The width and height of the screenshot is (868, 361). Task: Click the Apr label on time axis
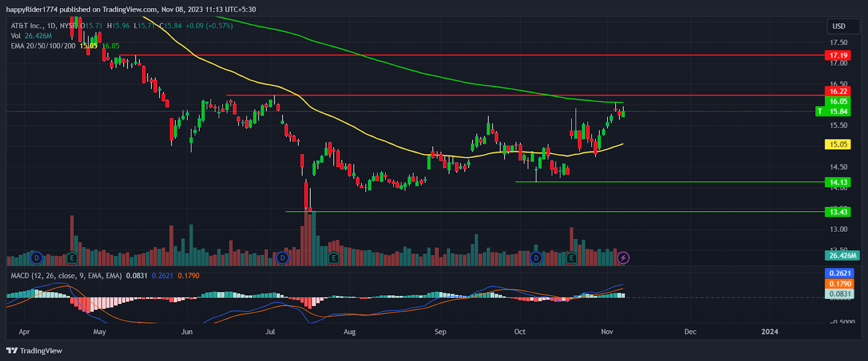pos(24,332)
